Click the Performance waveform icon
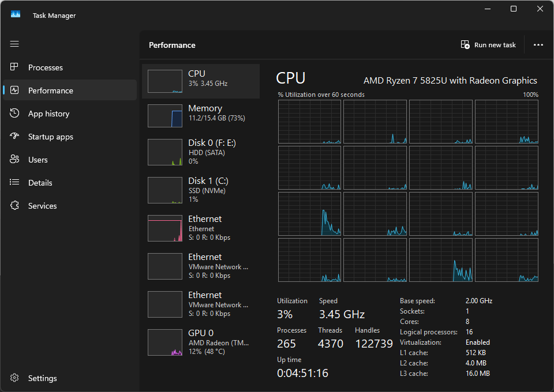 14,91
